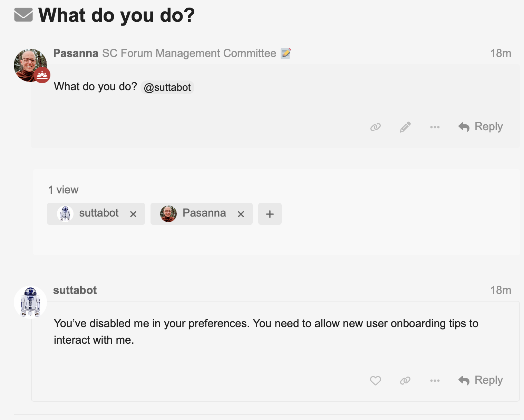Copy link to Pasanna's post
524x420 pixels.
click(376, 127)
